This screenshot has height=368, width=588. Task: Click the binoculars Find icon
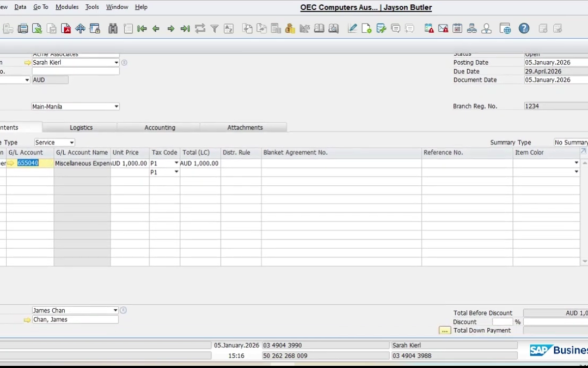[113, 29]
